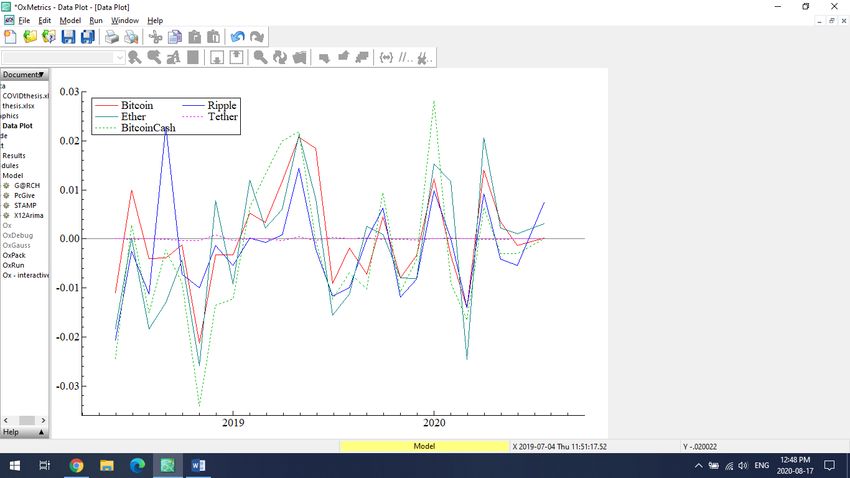Open the Documents panel dropdown
Screen dimensions: 850x478
coord(41,74)
